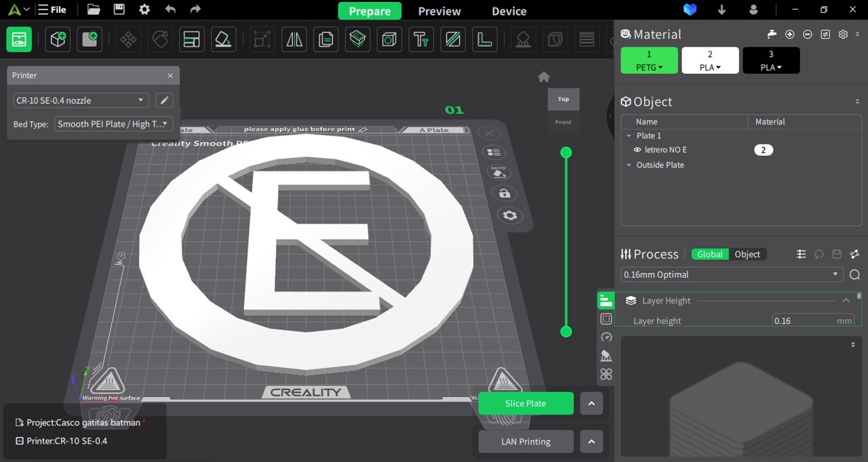The image size is (868, 462).
Task: Switch to the Preview tab
Action: tap(439, 11)
